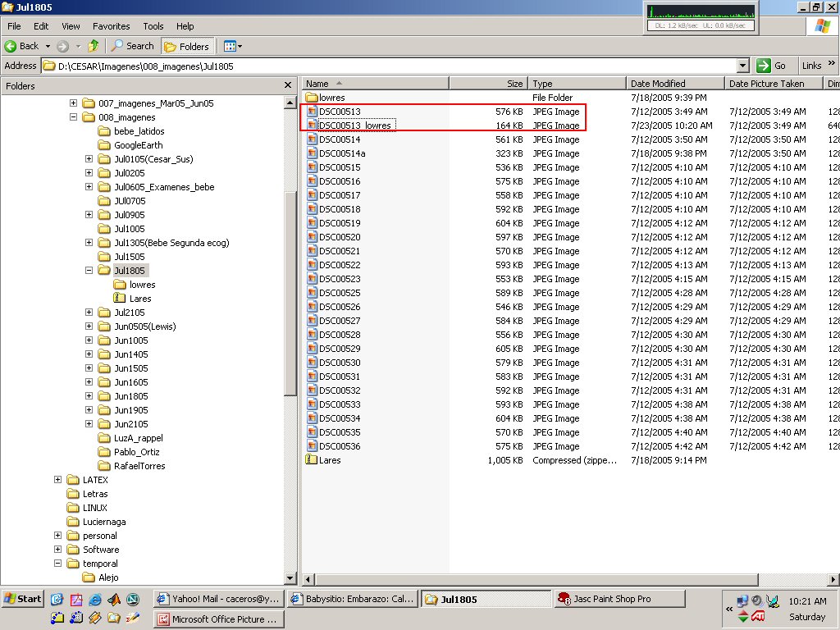Click the Search toolbar button
This screenshot has height=630, width=840.
pos(133,46)
